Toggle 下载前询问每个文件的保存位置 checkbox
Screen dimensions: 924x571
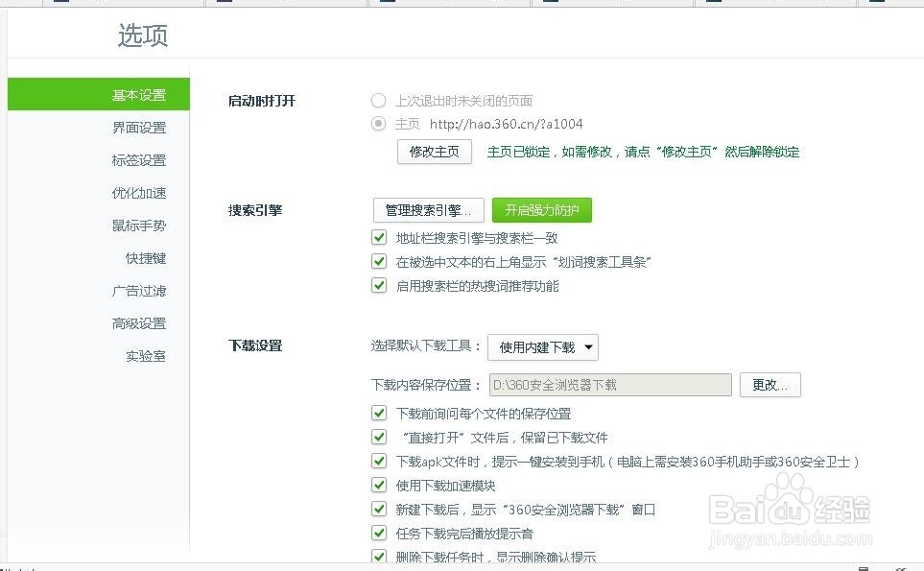pos(379,413)
